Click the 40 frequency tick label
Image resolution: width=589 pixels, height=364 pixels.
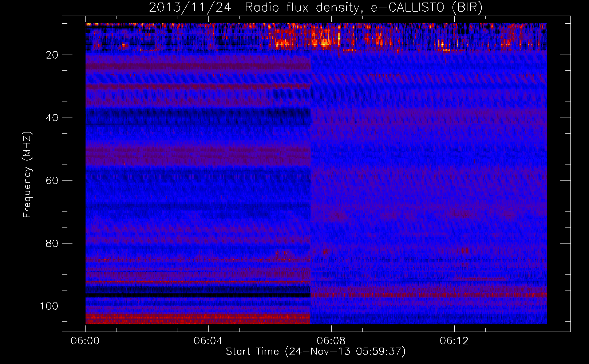tap(52, 118)
